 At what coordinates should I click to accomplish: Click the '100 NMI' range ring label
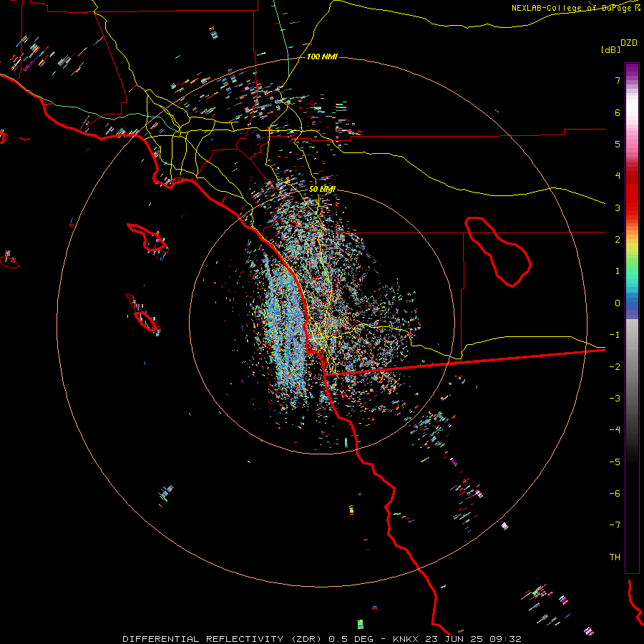tap(322, 57)
